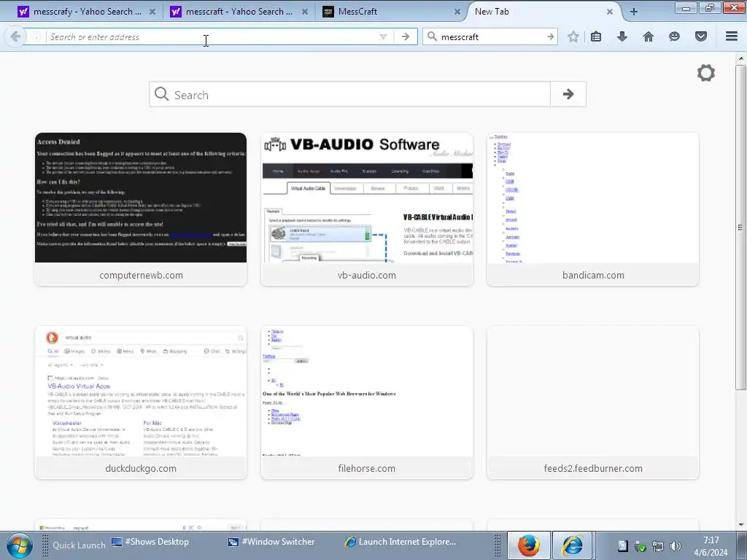This screenshot has width=747, height=560.
Task: Open the Windows Start orb
Action: 18,545
